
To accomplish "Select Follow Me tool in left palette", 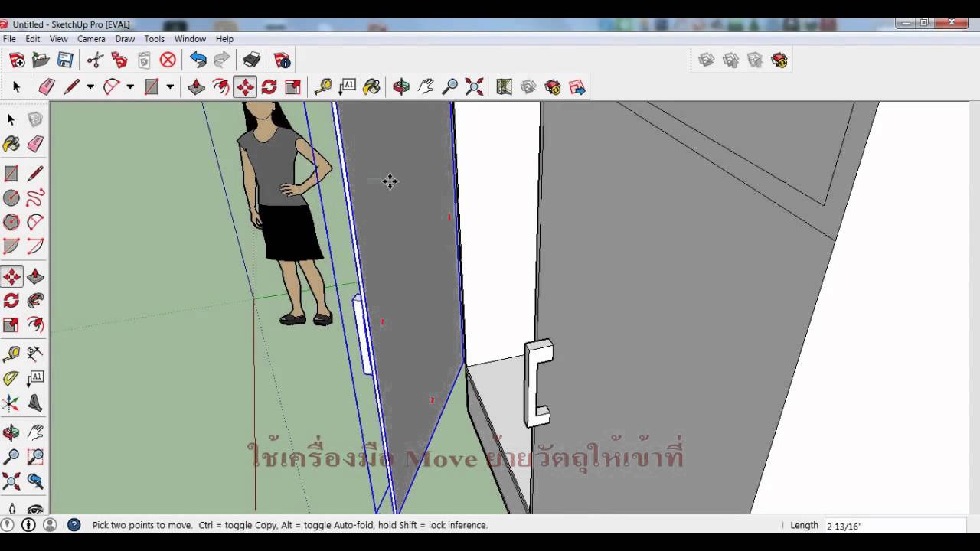I will click(35, 301).
